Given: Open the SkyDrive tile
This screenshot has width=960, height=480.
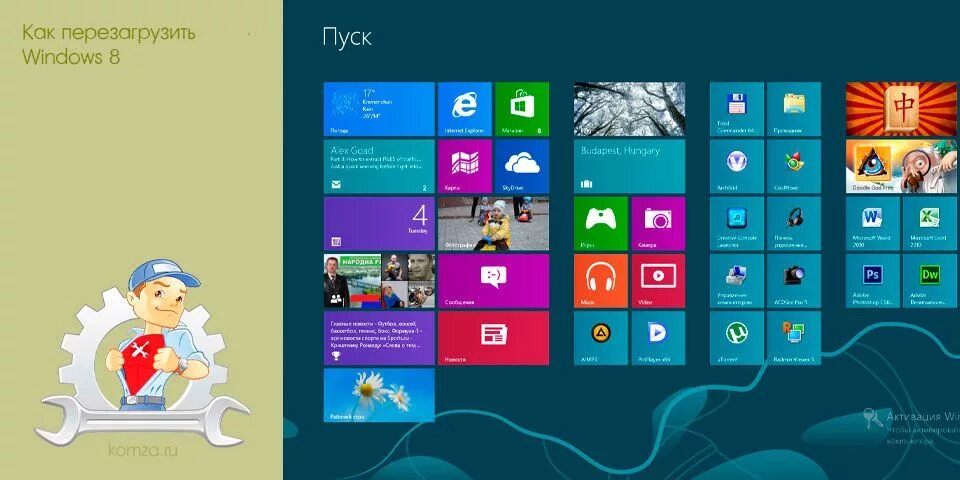Looking at the screenshot, I should tap(522, 167).
